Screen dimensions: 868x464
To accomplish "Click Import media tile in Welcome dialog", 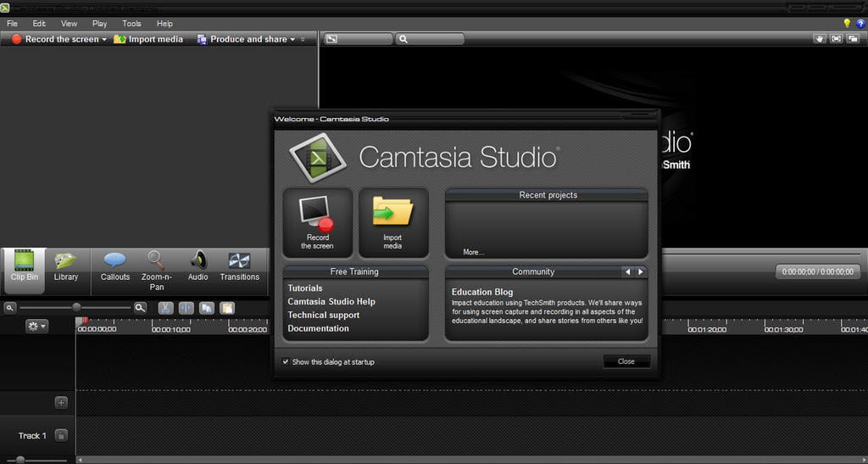I will (393, 222).
